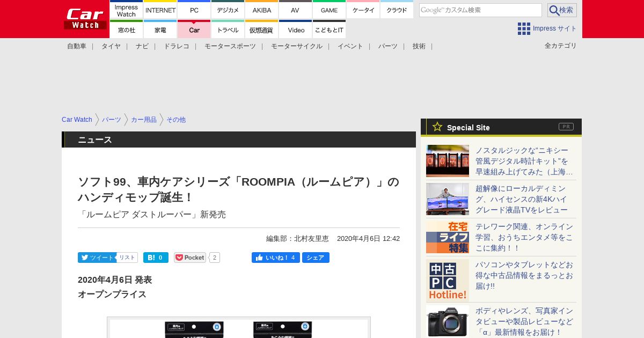Viewport: 644px width, 338px height.
Task: Click the 検索 search button
Action: coord(562,10)
